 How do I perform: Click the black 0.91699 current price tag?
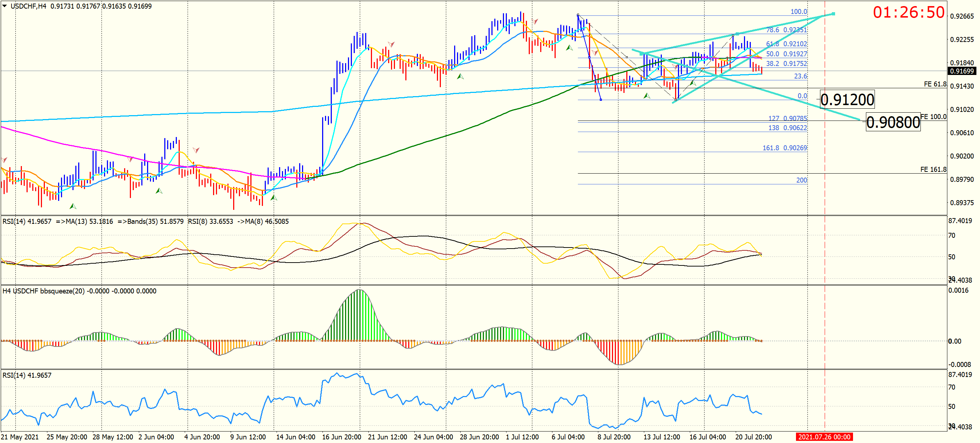(x=962, y=71)
